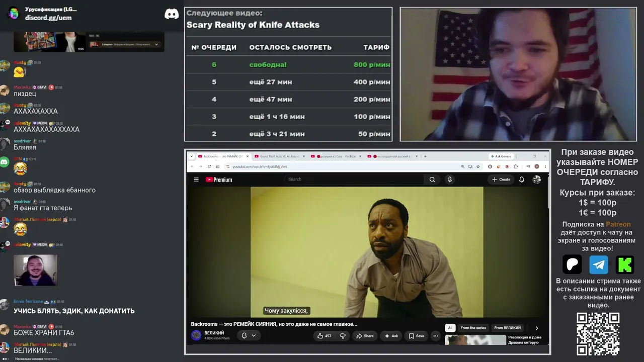Click the video title Backrooms — это РЕМЕЙК СИЯНИЯ

pyautogui.click(x=274, y=324)
